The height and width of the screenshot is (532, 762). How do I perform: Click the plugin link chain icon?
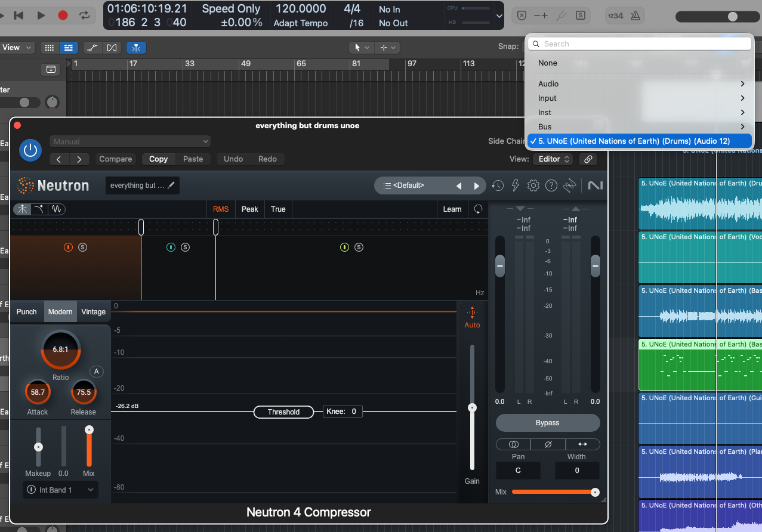point(588,159)
